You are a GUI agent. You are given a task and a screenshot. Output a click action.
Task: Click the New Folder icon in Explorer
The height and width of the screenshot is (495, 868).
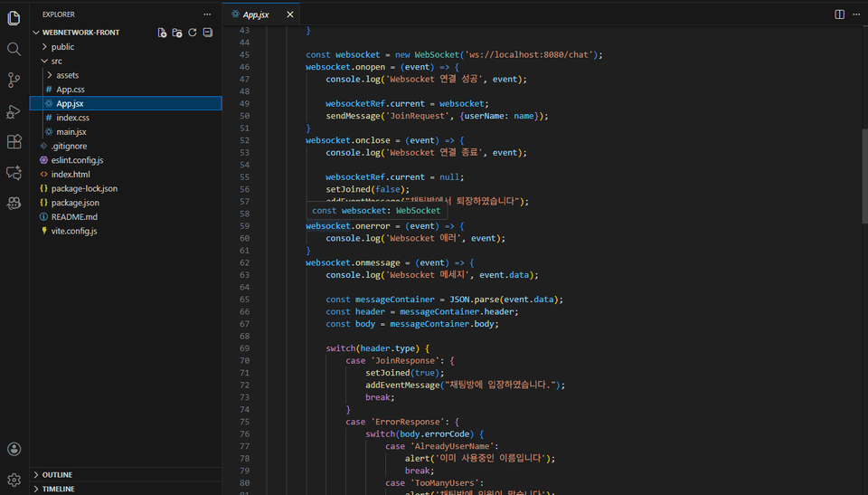click(177, 33)
